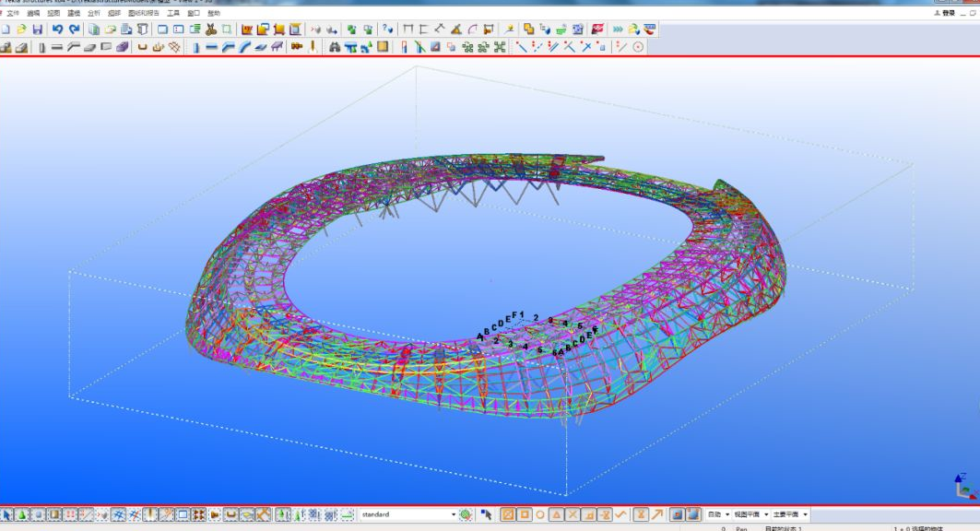Open the 文件 (File) menu
The height and width of the screenshot is (531, 980).
pyautogui.click(x=13, y=13)
